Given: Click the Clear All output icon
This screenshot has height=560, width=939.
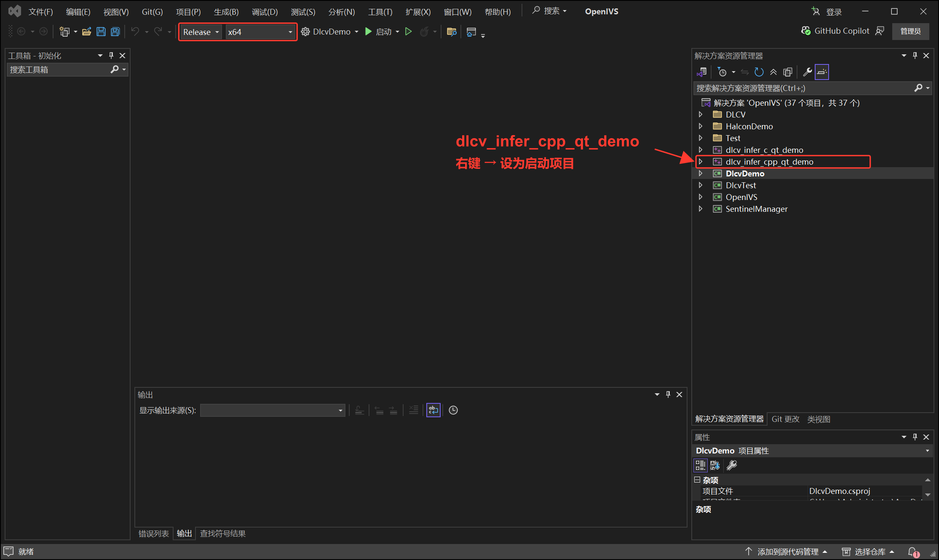Looking at the screenshot, I should 414,410.
